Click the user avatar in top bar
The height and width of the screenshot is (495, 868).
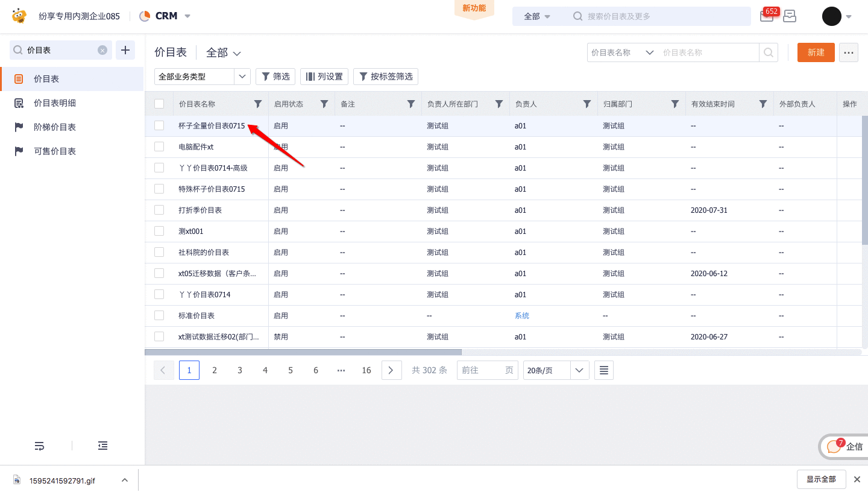tap(832, 16)
